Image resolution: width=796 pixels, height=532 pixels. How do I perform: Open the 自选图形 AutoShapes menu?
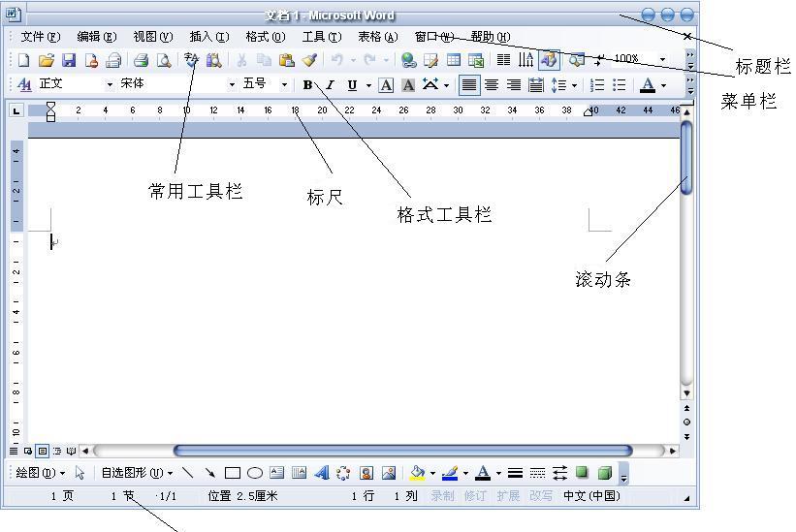(x=137, y=473)
